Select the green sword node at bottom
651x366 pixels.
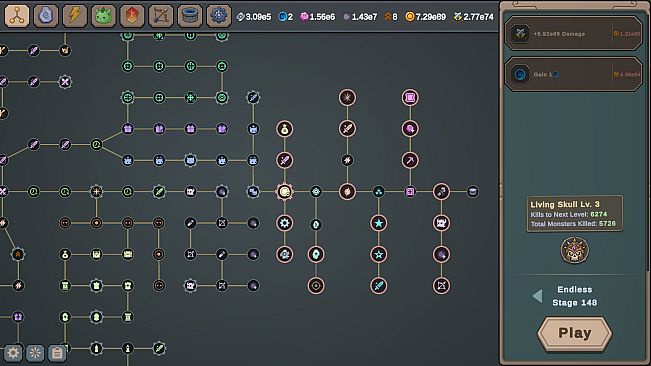click(159, 348)
